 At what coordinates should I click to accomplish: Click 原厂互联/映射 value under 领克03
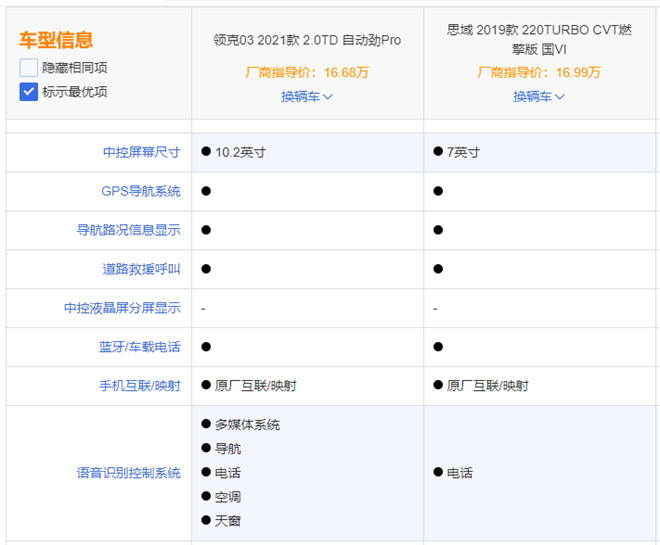[x=255, y=386]
